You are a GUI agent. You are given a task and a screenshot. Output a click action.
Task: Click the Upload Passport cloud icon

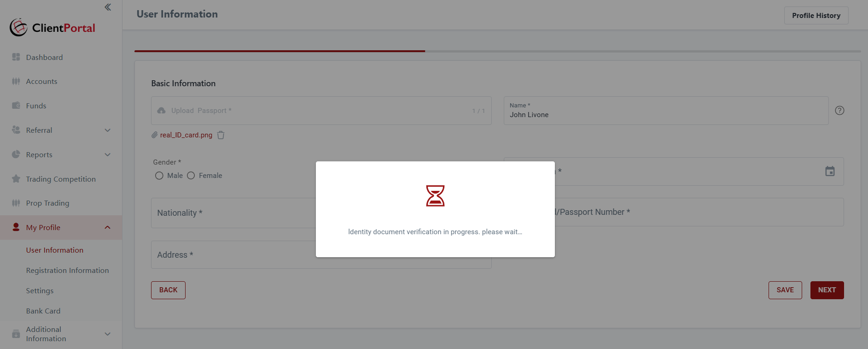(161, 111)
